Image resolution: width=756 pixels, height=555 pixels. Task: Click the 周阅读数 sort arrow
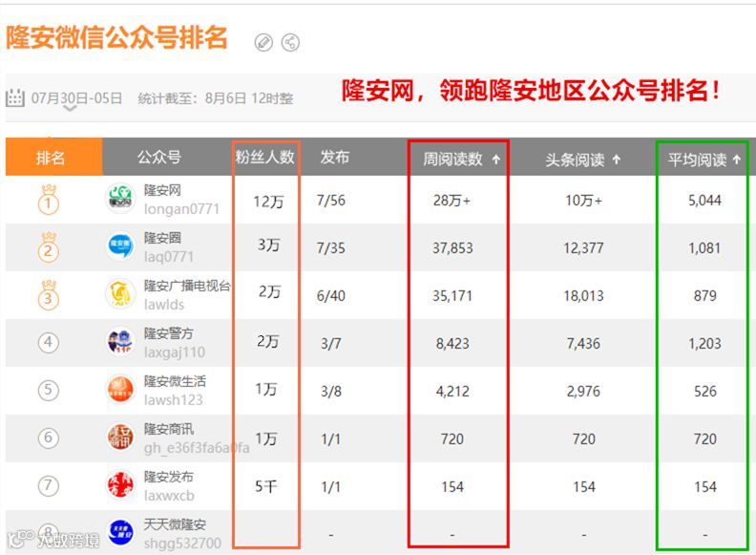pyautogui.click(x=496, y=160)
